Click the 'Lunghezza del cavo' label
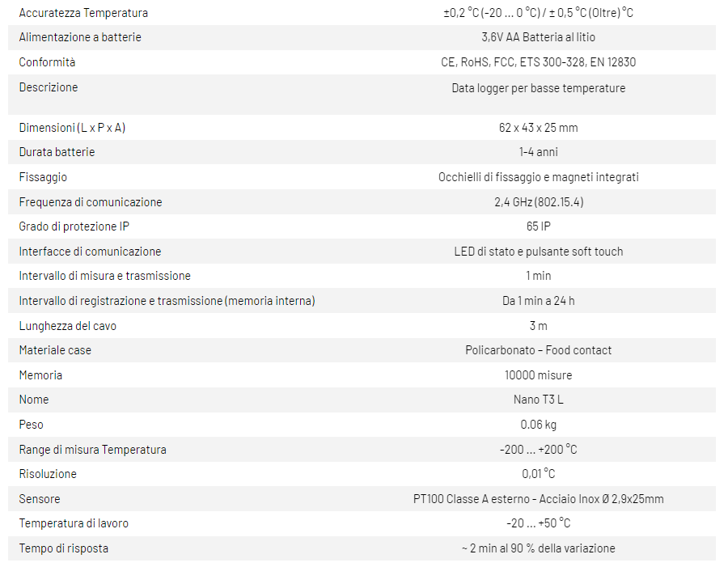728x567 pixels. [67, 326]
